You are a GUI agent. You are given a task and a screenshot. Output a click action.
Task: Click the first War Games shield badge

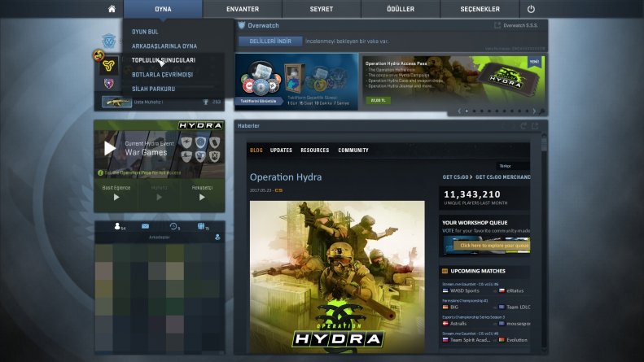pos(186,142)
